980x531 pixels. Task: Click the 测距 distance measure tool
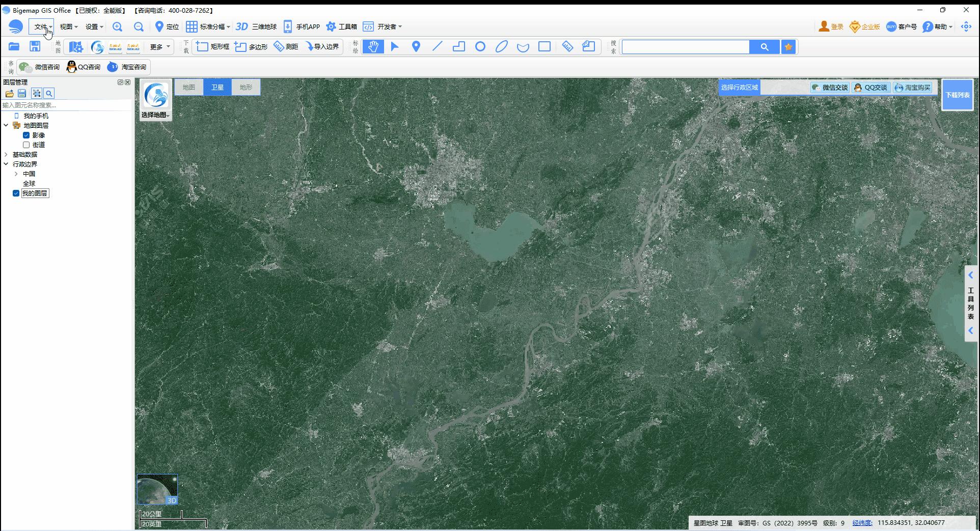[x=286, y=47]
